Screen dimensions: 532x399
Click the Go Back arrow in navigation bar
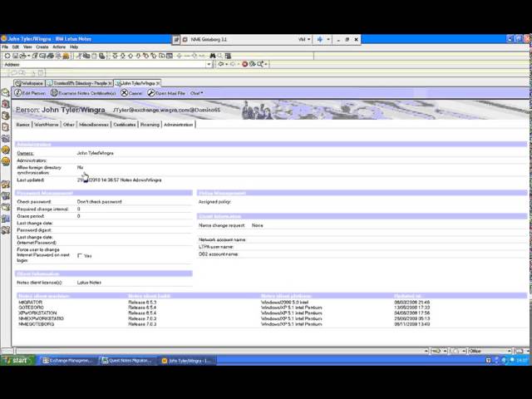click(x=221, y=64)
